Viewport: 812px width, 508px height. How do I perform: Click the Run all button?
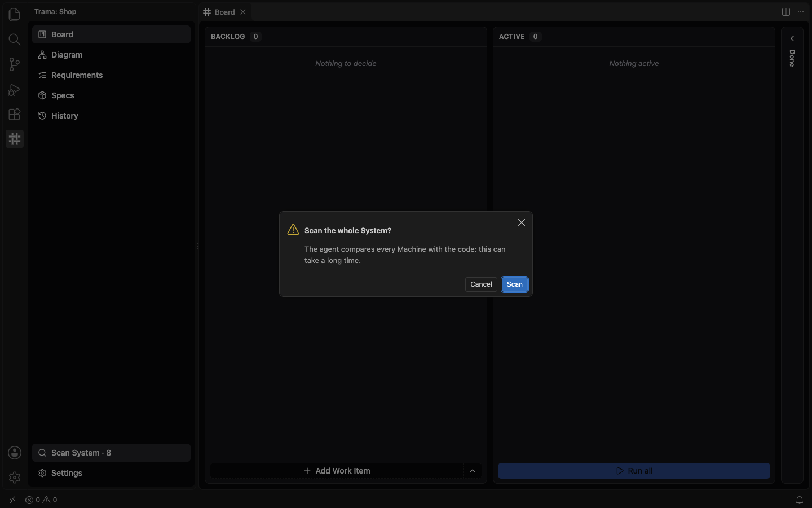coord(634,471)
